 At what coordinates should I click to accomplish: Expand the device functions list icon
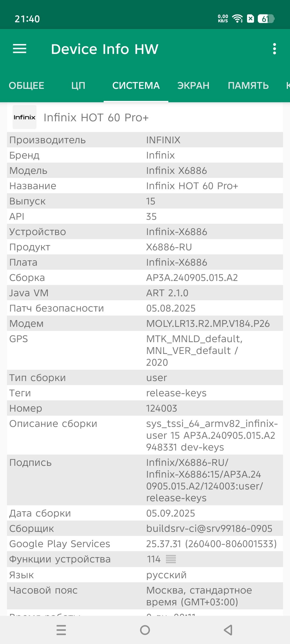171,559
